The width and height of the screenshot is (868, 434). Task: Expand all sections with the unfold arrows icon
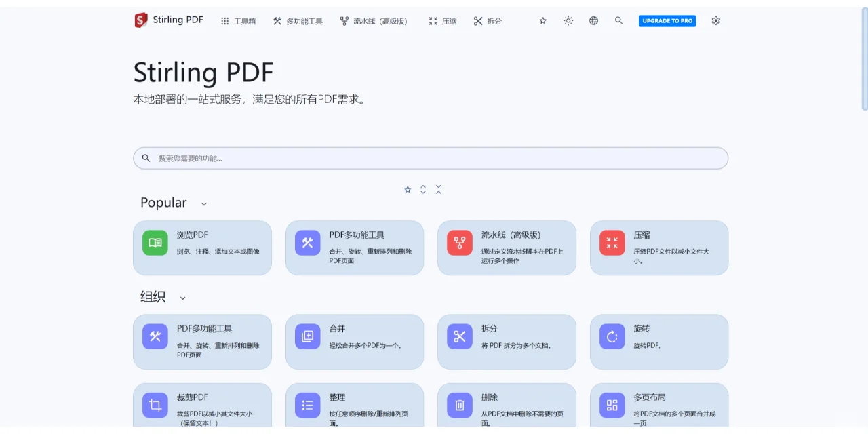(423, 189)
